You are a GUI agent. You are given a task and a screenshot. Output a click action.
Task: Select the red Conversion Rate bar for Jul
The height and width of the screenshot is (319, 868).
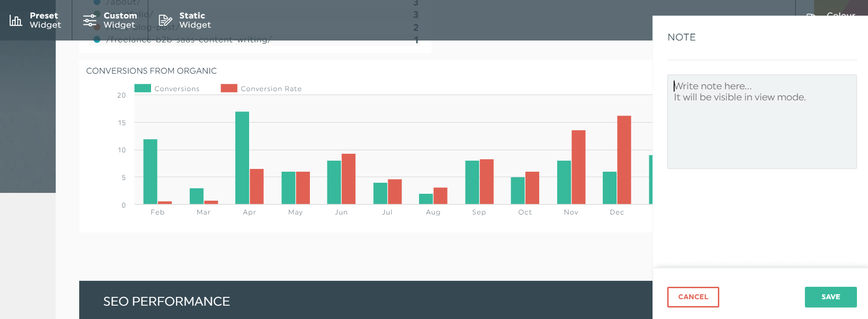pyautogui.click(x=395, y=192)
